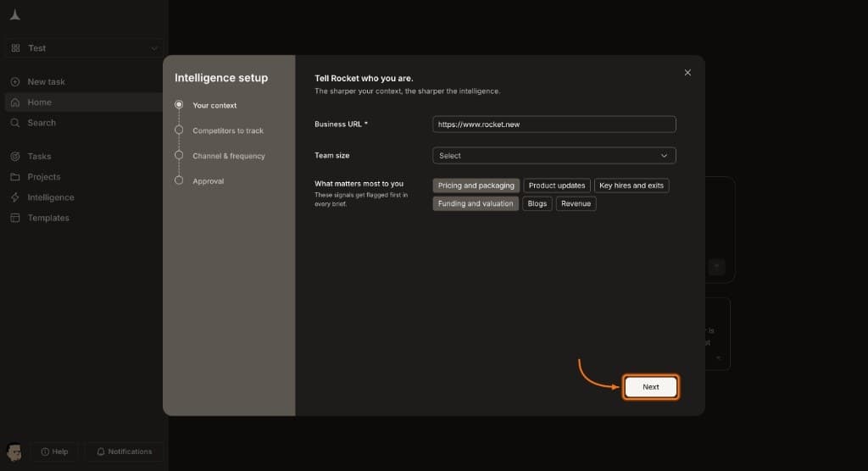868x471 pixels.
Task: Click the Business URL input field
Action: point(554,125)
